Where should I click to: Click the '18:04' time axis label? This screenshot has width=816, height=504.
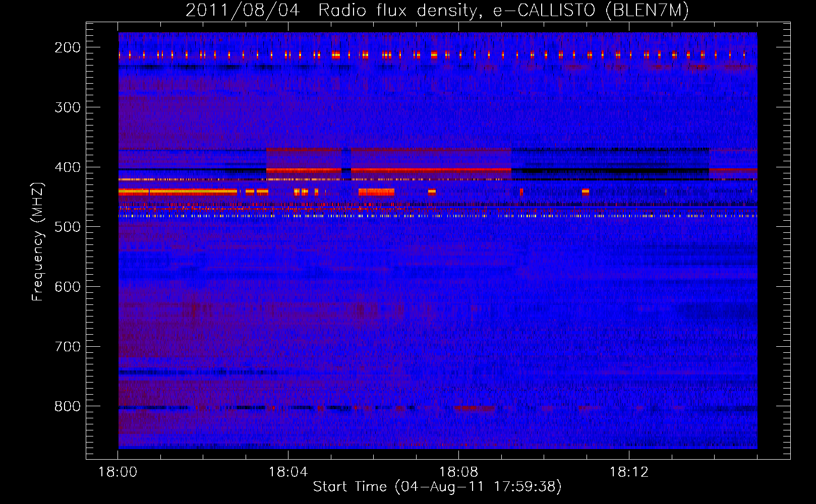[288, 472]
